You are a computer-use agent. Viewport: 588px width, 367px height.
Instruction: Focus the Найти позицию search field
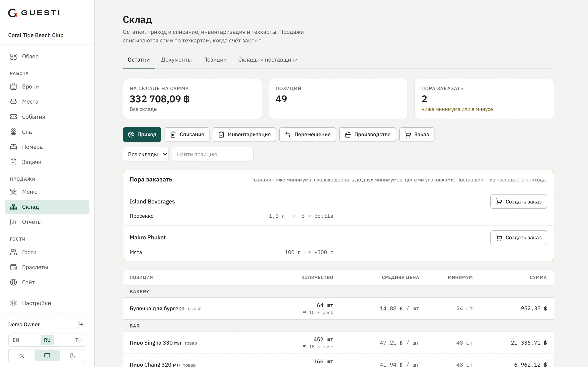click(213, 154)
